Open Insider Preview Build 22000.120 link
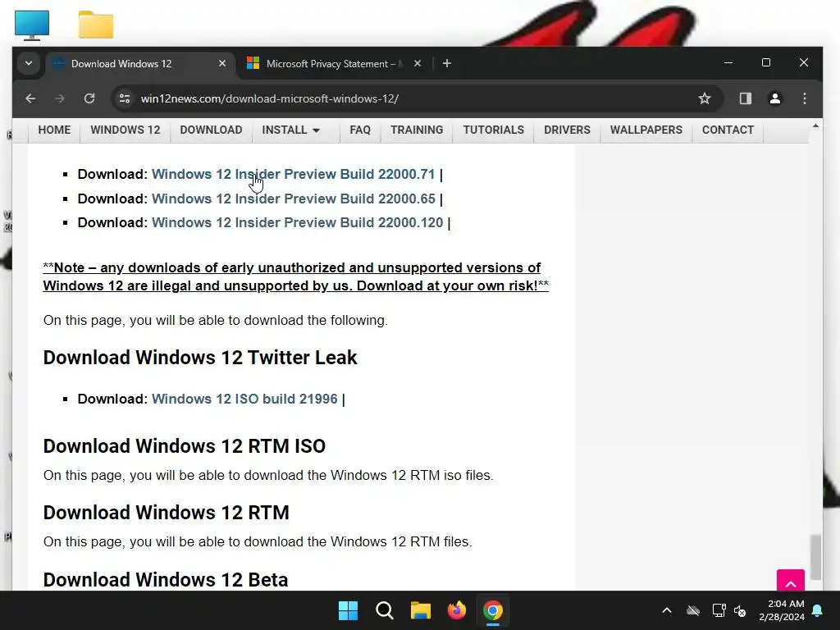 pos(297,222)
